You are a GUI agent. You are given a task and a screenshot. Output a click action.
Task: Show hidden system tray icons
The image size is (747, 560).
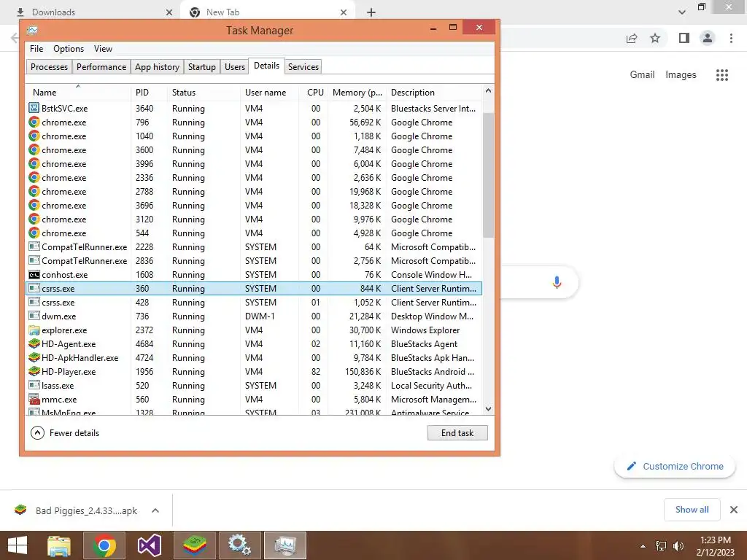(x=643, y=546)
